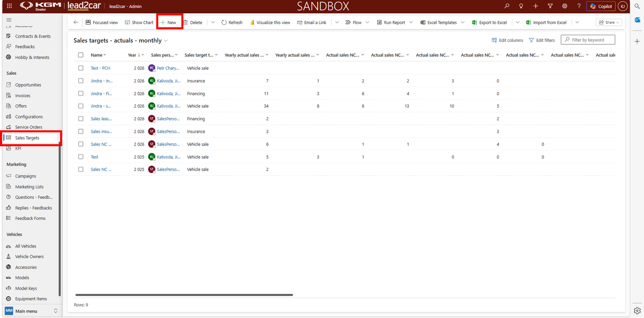Image resolution: width=644 pixels, height=318 pixels.
Task: Open Copilot panel
Action: [x=601, y=6]
